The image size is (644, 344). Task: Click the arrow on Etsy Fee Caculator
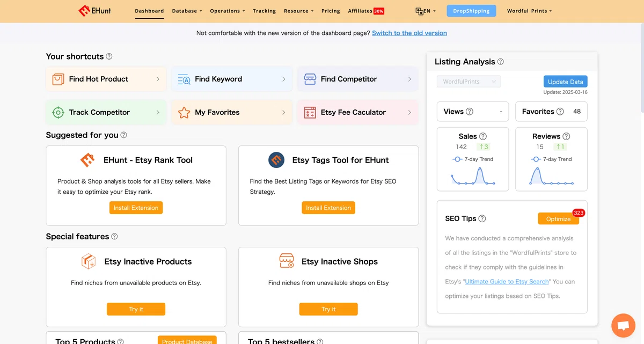point(409,113)
